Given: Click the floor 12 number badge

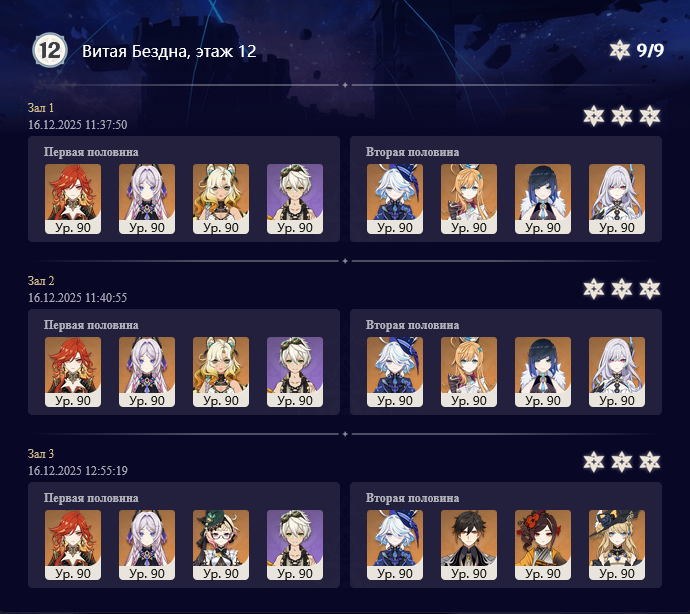Looking at the screenshot, I should [x=50, y=50].
